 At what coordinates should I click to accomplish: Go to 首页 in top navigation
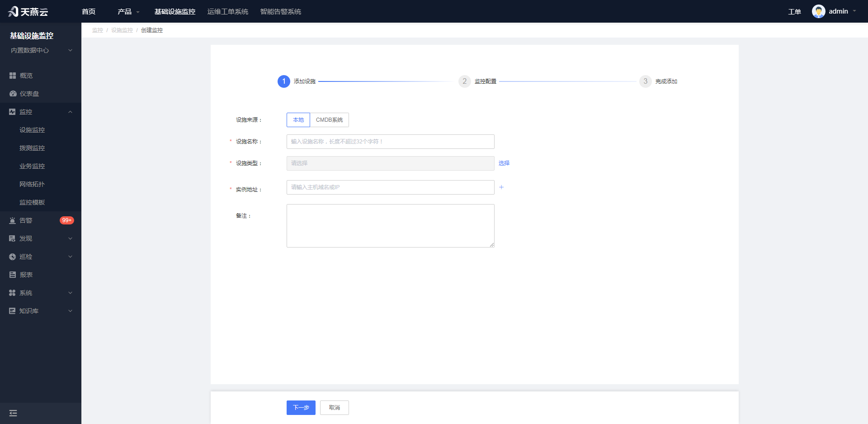[x=89, y=11]
